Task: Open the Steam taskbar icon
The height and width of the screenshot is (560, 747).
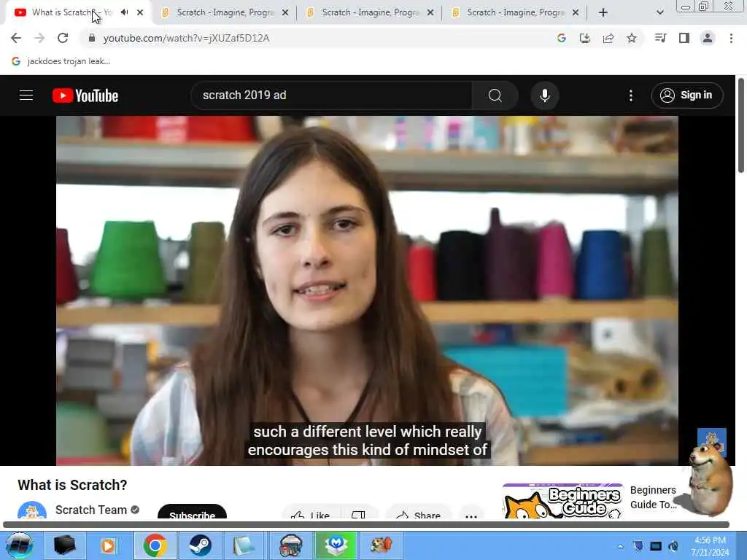Action: tap(200, 545)
